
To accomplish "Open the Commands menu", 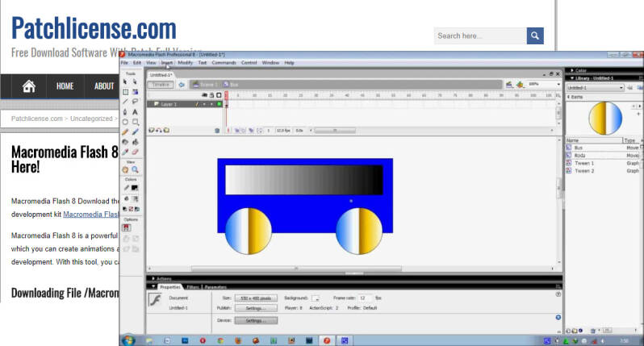I will pyautogui.click(x=224, y=63).
